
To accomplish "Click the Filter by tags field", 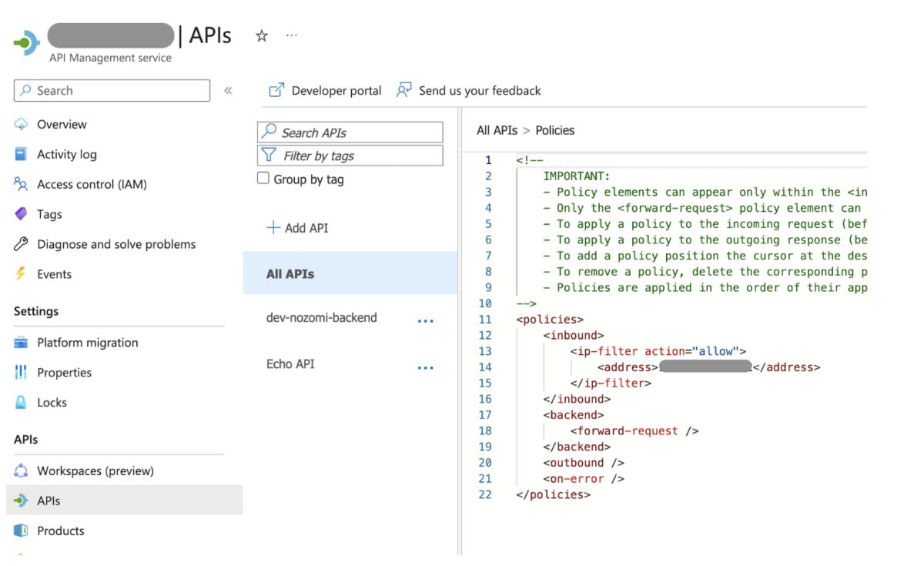I will point(350,156).
